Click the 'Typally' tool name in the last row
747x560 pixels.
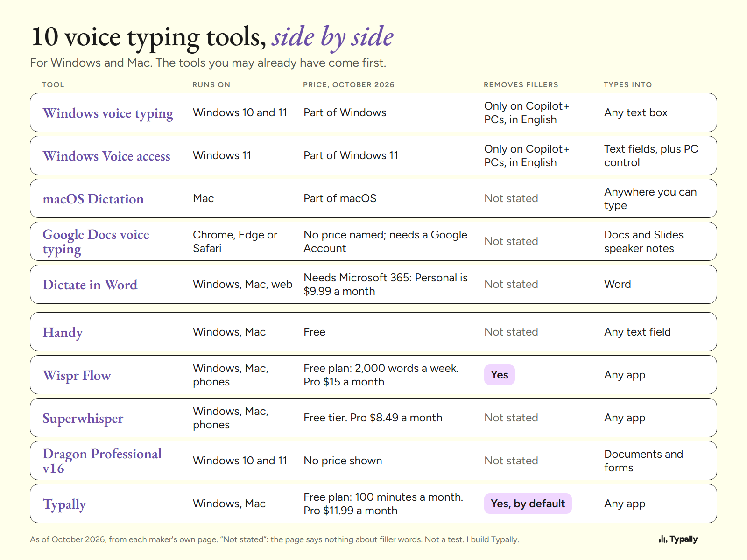64,504
